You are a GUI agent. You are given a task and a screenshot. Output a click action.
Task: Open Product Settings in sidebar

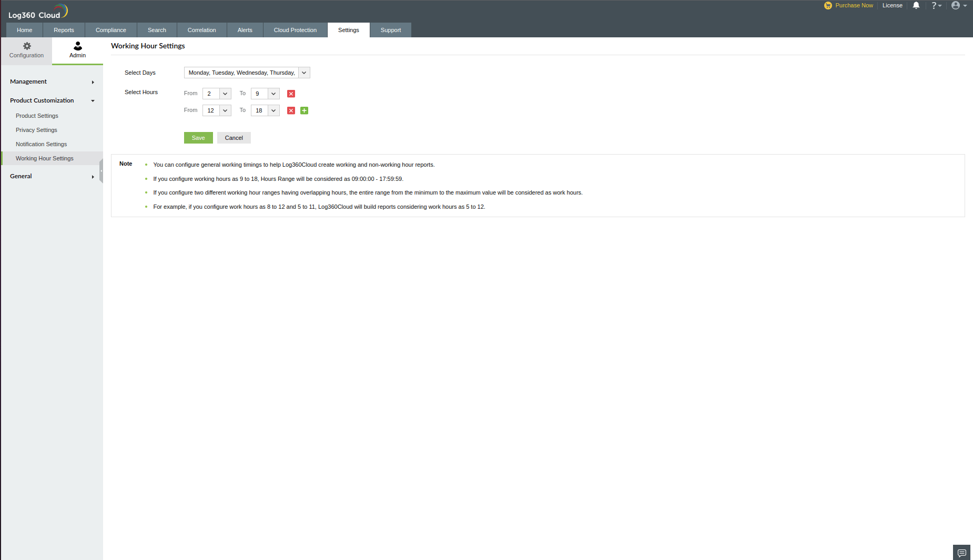click(x=37, y=116)
